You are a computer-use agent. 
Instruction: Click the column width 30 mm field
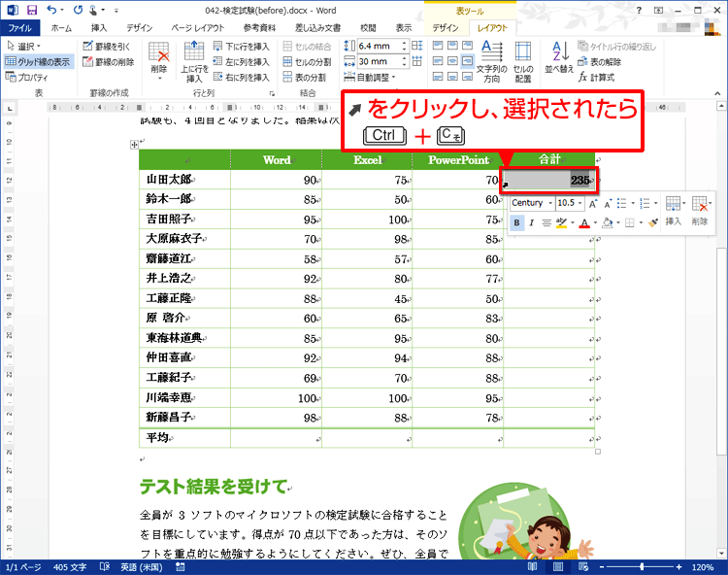379,61
